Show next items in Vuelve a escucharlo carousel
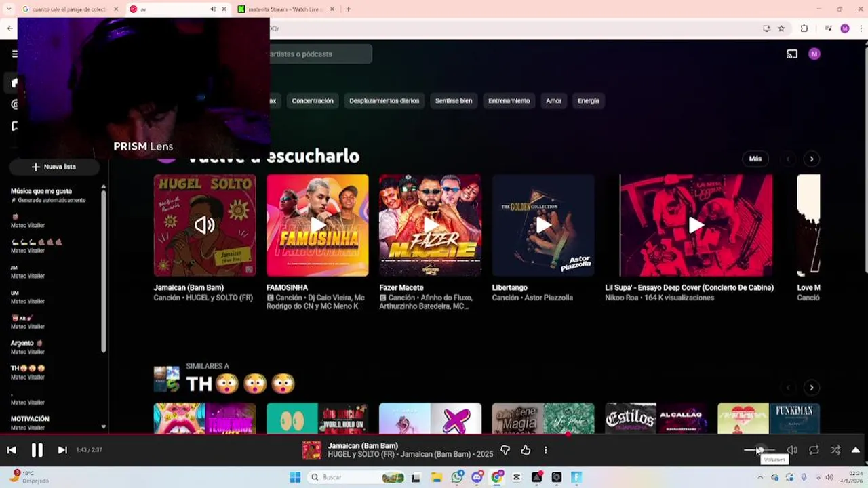 click(x=812, y=159)
